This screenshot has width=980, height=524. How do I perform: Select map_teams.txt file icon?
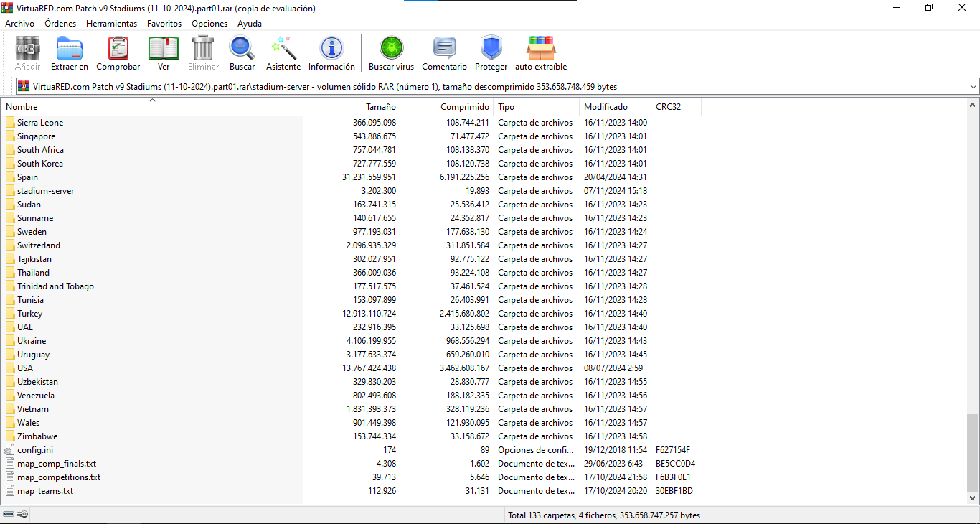coord(10,491)
